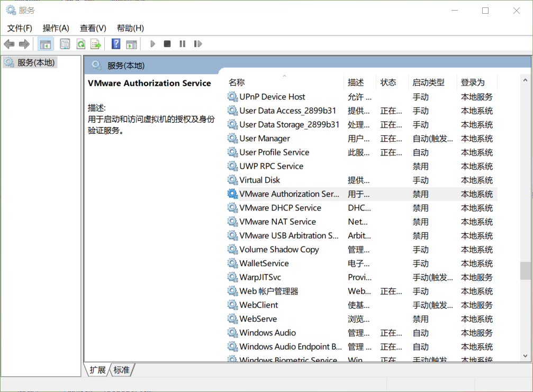This screenshot has height=392, width=533.
Task: Switch to the 扩展 tab
Action: click(97, 370)
